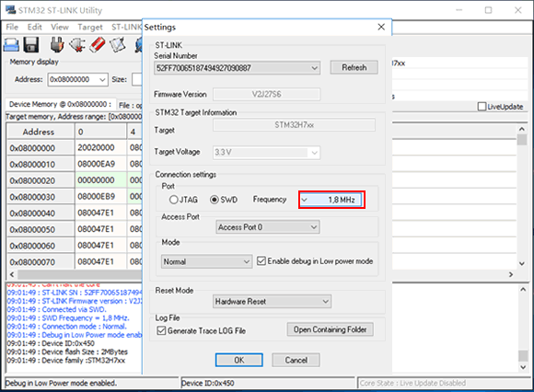
Task: Click the Firmware Version field
Action: click(267, 94)
